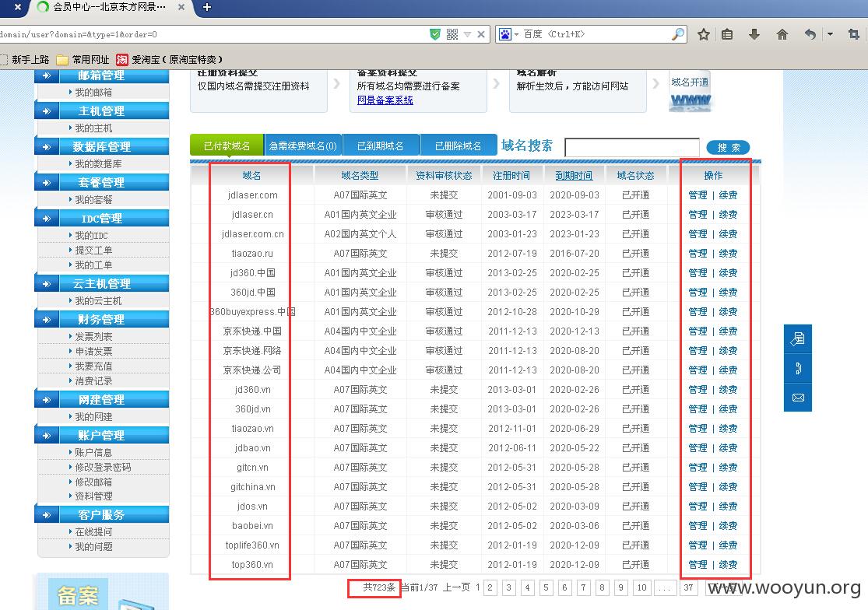Open 在线提问 in sidebar
The width and height of the screenshot is (868, 610).
click(93, 532)
